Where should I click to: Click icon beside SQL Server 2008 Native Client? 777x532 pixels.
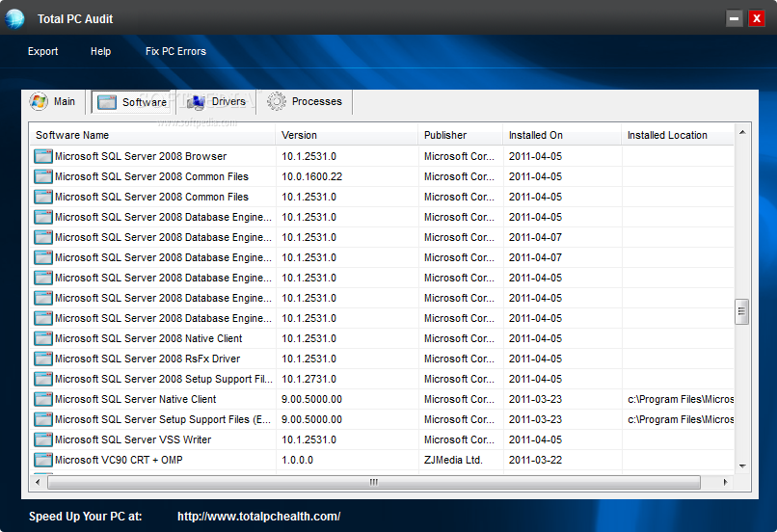coord(43,339)
